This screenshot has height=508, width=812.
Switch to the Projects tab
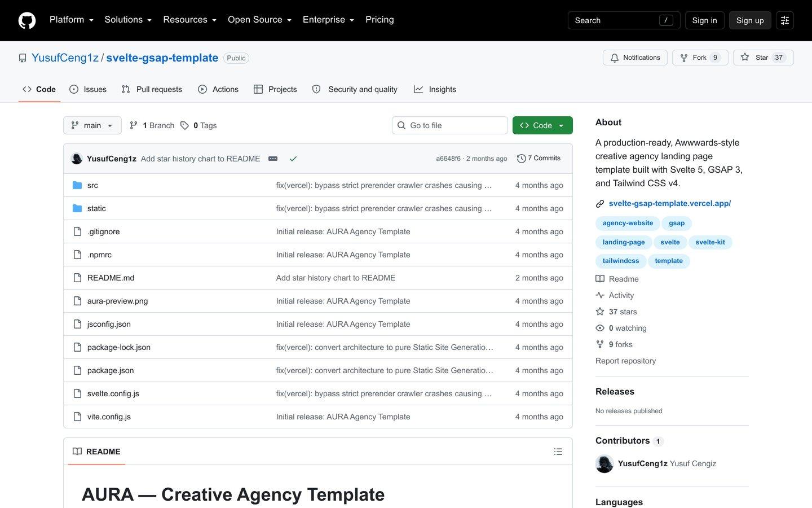point(275,89)
